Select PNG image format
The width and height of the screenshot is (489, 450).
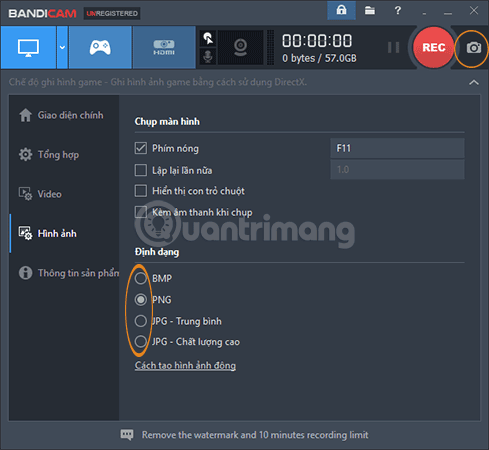(141, 300)
